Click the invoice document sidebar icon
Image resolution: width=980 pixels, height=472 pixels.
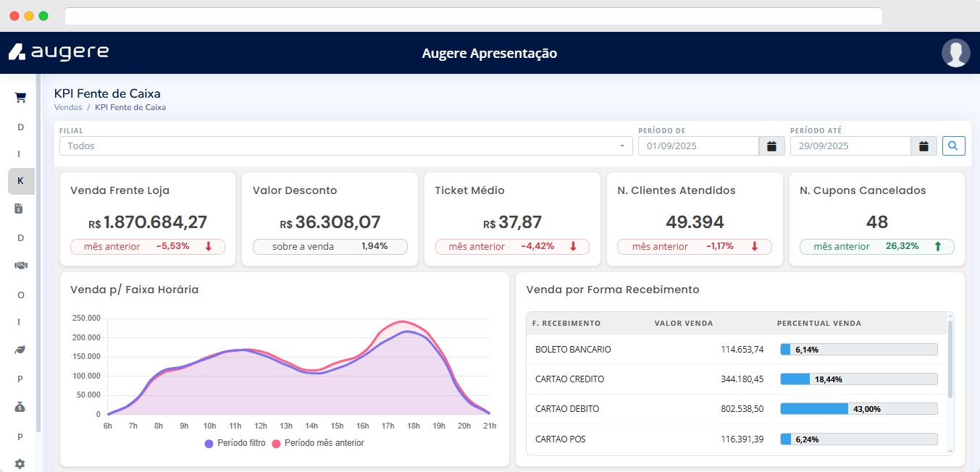click(x=20, y=209)
